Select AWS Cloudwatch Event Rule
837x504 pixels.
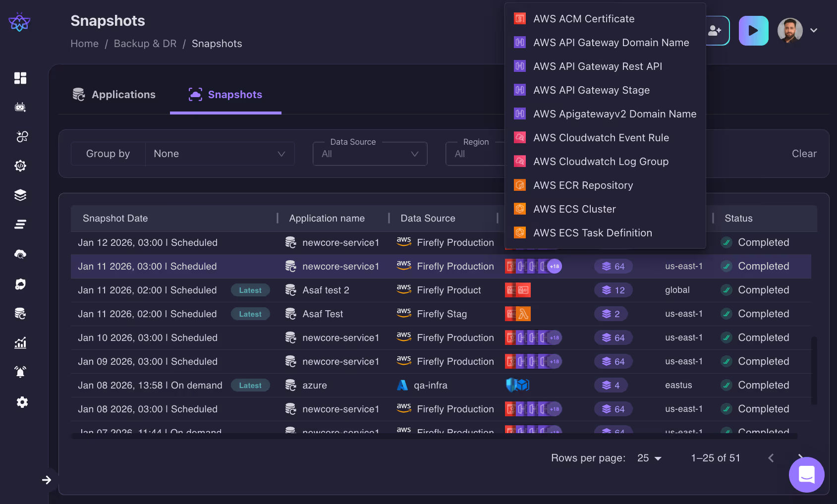pos(605,138)
